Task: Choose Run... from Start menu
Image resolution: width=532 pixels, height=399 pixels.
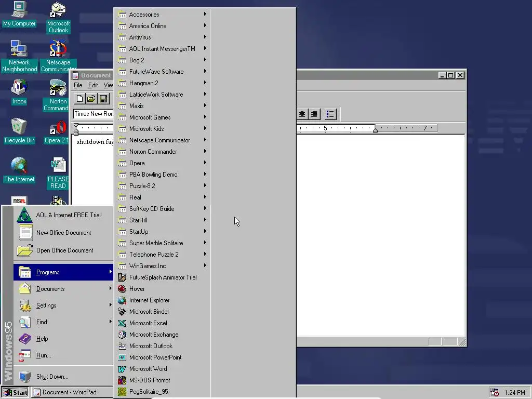Action: click(63, 355)
